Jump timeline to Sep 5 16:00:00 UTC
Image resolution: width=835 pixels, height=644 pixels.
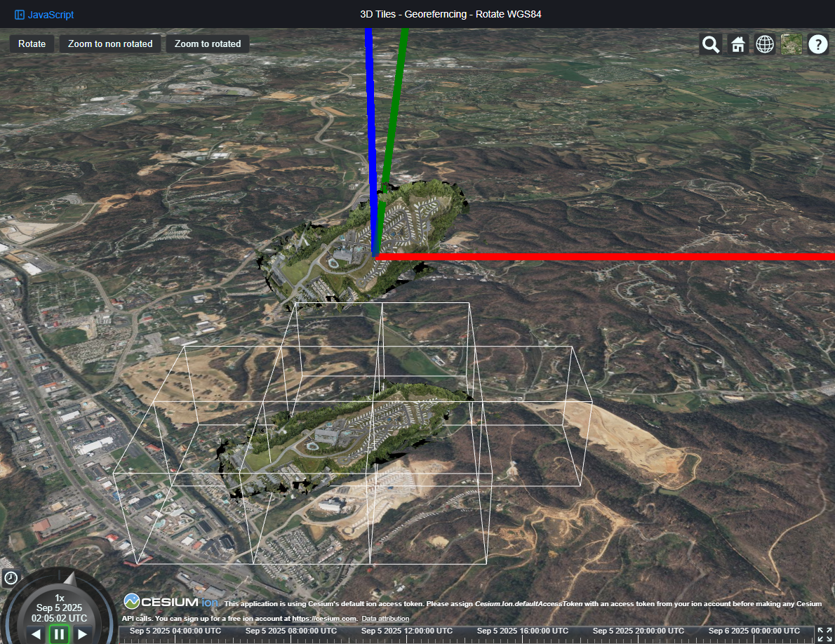click(523, 631)
